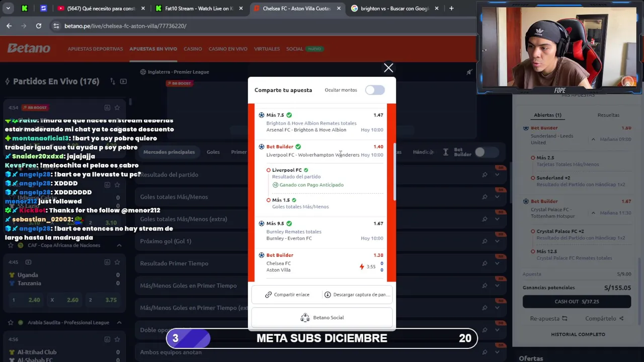
Task: Click the pinned Kick tab icon
Action: [25, 9]
